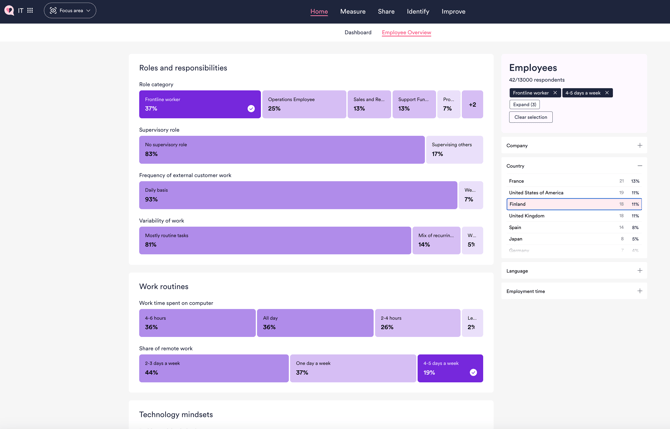Expand the Company filter with plus icon
The image size is (670, 429).
[x=640, y=146]
